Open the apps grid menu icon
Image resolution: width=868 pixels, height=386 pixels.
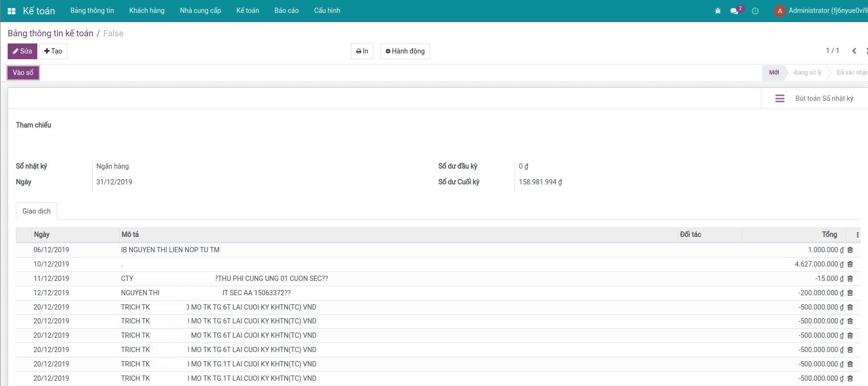11,11
